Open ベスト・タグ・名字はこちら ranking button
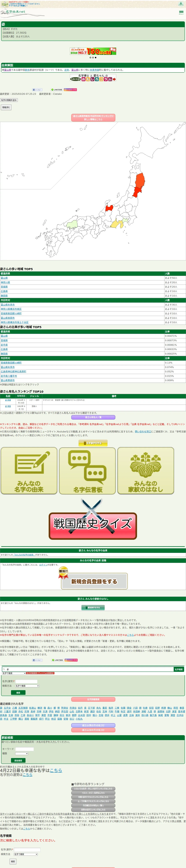 point(93,793)
